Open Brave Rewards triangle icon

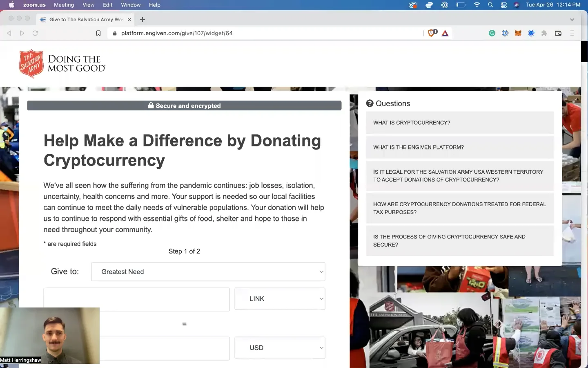(445, 33)
